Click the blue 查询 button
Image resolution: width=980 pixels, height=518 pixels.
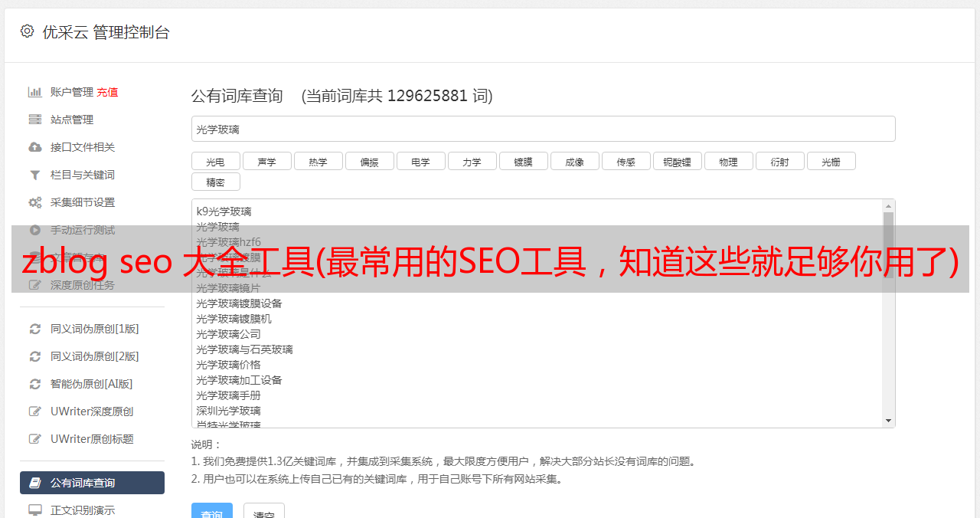coord(212,512)
